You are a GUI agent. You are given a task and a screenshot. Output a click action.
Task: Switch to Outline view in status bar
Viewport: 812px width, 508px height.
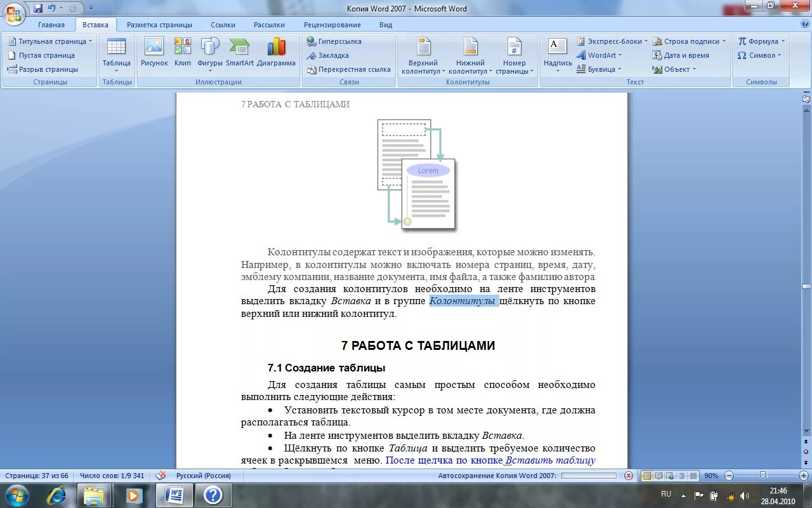(x=681, y=476)
